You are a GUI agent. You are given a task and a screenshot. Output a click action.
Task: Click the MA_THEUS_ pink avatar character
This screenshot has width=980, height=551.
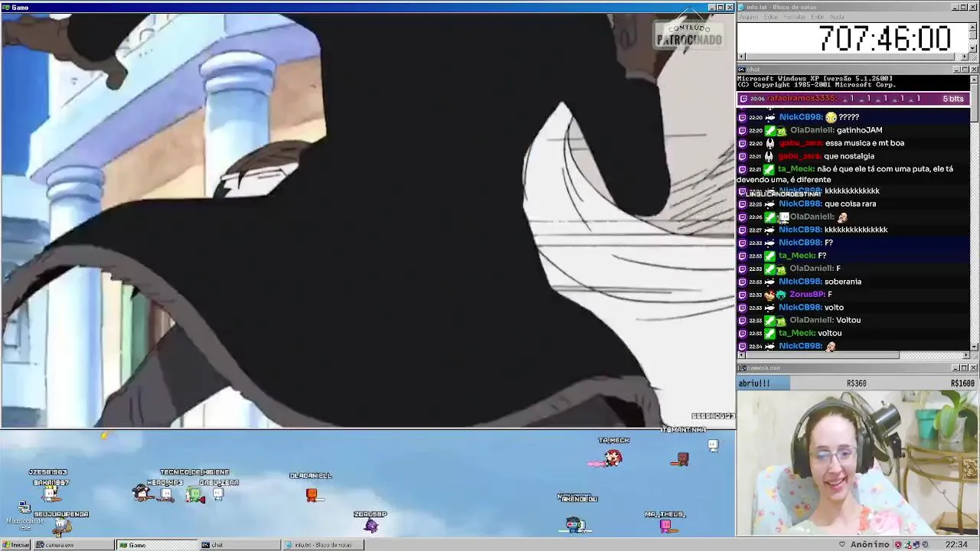[x=665, y=527]
